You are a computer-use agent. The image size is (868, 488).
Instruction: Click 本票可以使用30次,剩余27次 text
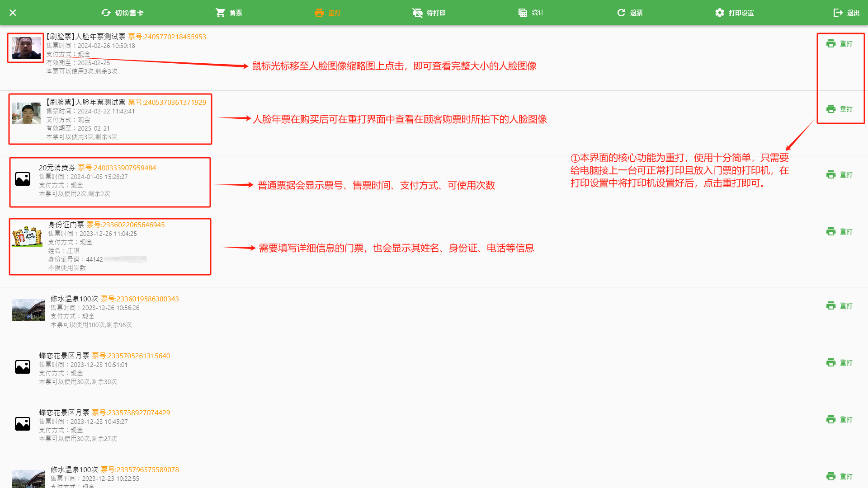tap(78, 439)
